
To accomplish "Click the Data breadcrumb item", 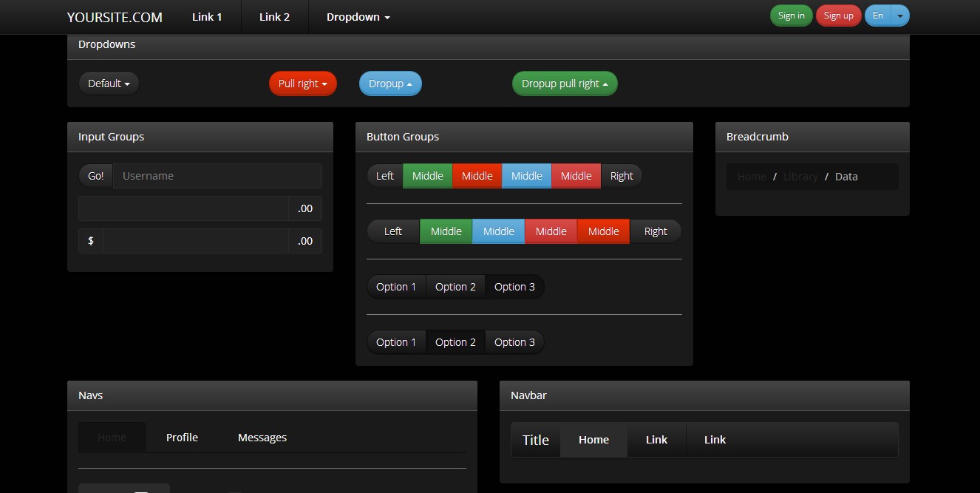I will 846,176.
